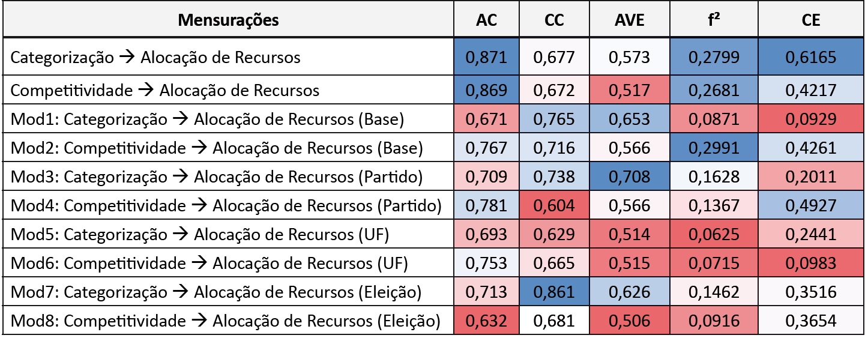Image resolution: width=868 pixels, height=338 pixels.
Task: Click the red AC cell showing 0,632
Action: 486,321
